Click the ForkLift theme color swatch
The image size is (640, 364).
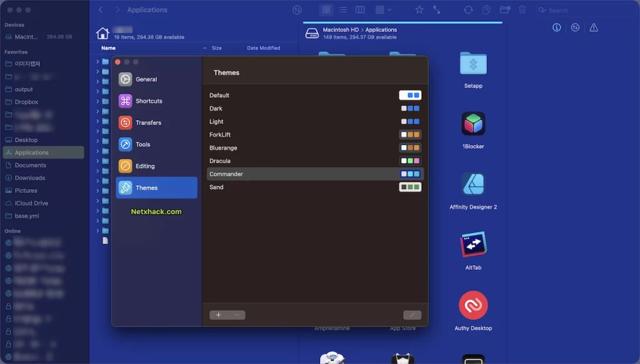410,134
